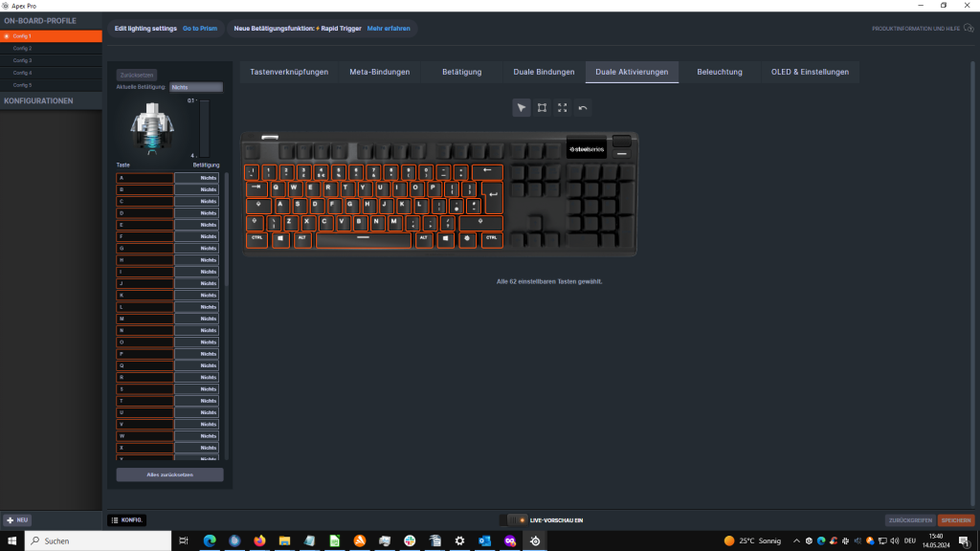This screenshot has height=551, width=980.
Task: Click the Mehr erfahren link
Action: (389, 28)
